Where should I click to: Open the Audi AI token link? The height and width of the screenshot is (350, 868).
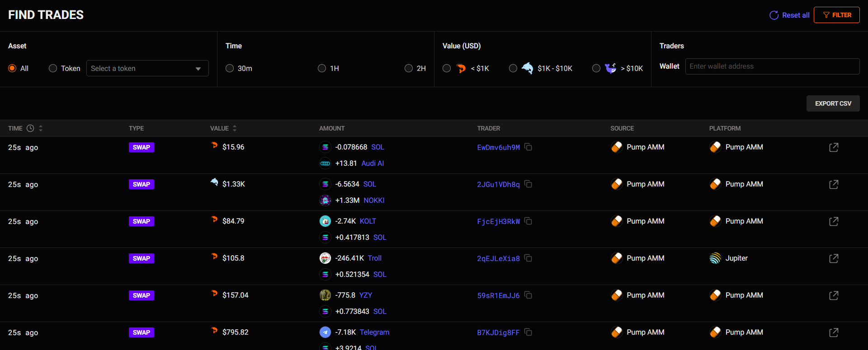(373, 163)
